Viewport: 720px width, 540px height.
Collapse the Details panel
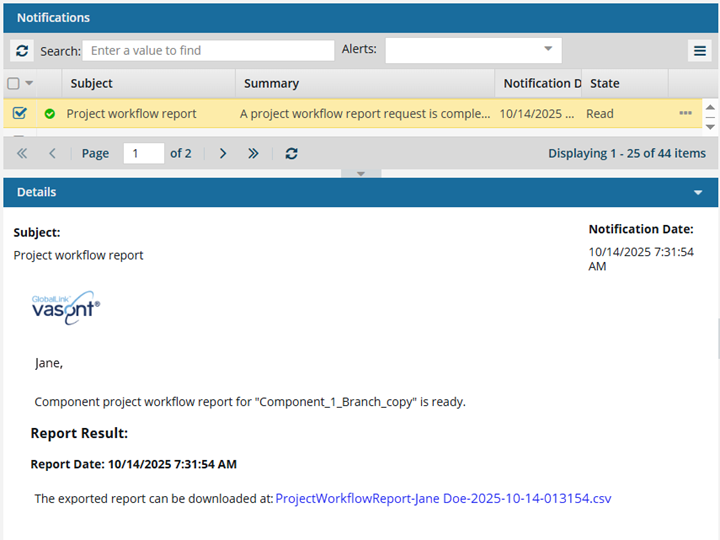(x=698, y=192)
